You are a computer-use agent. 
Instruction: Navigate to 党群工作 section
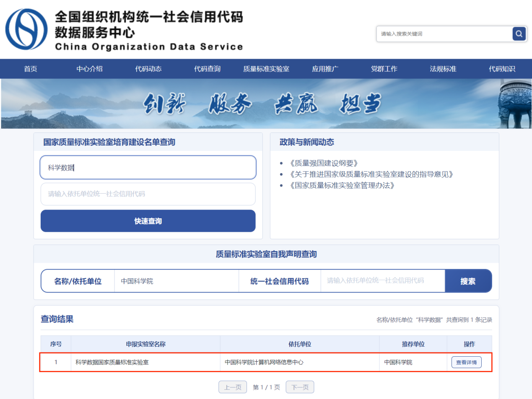384,69
